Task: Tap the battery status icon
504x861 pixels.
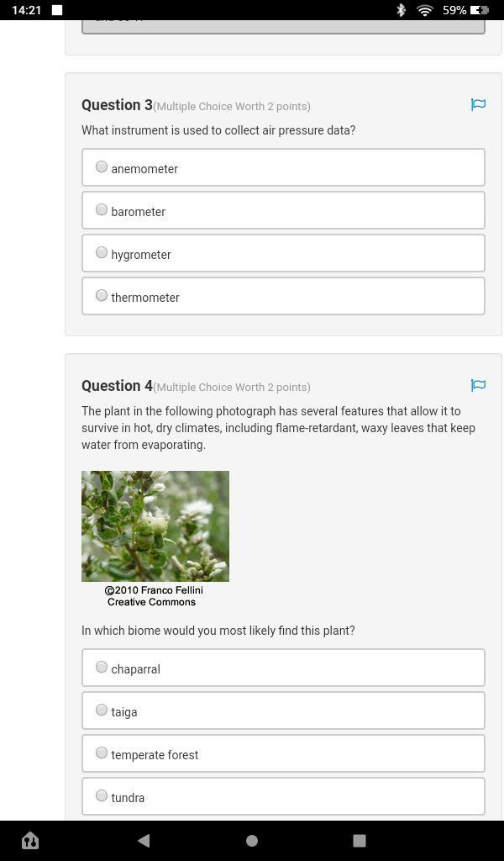Action: (480, 10)
